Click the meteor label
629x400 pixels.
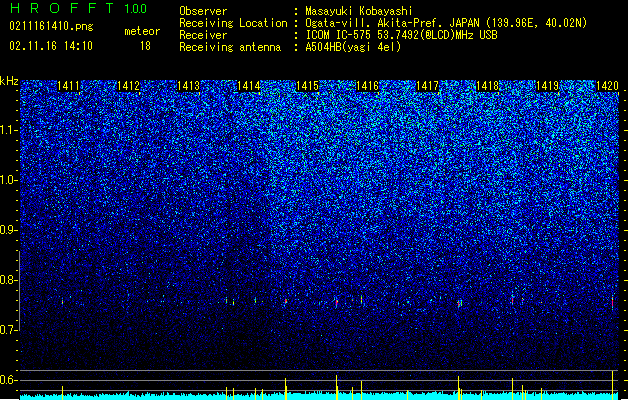(x=142, y=31)
